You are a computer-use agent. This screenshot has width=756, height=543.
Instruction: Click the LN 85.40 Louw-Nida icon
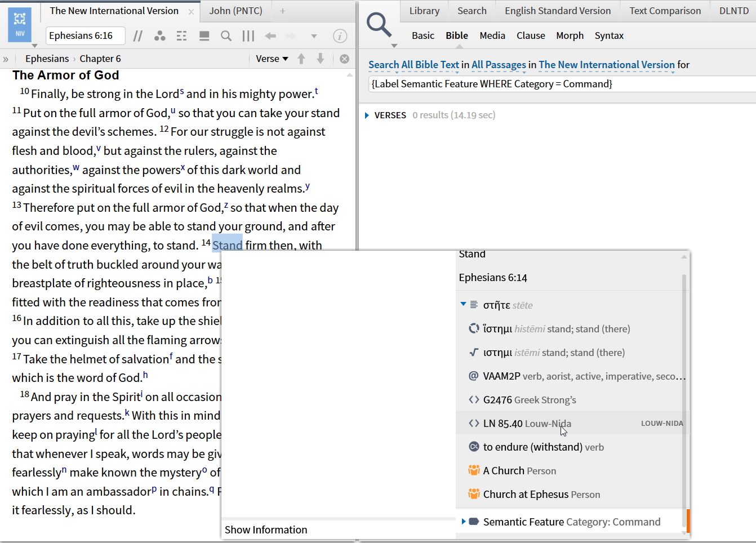tap(474, 424)
